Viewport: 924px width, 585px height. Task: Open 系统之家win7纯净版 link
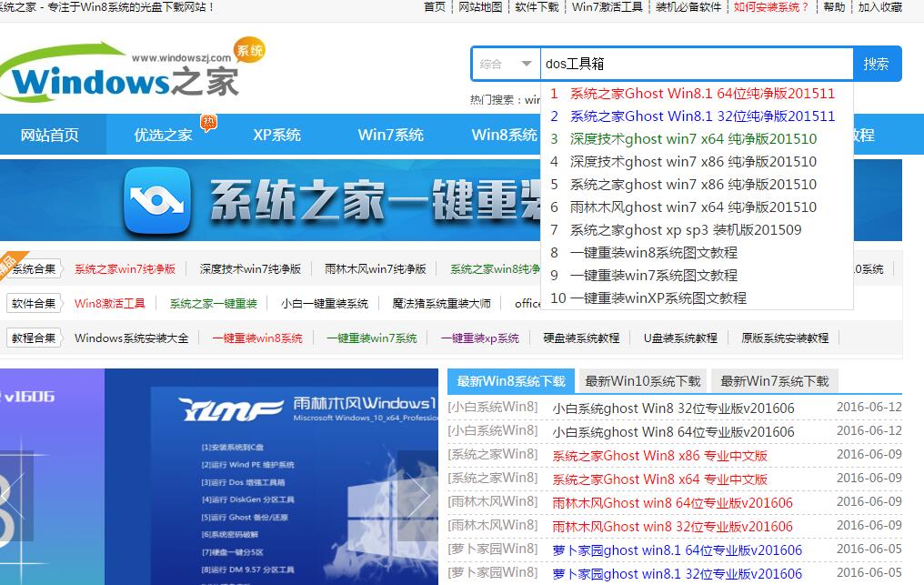pos(125,269)
